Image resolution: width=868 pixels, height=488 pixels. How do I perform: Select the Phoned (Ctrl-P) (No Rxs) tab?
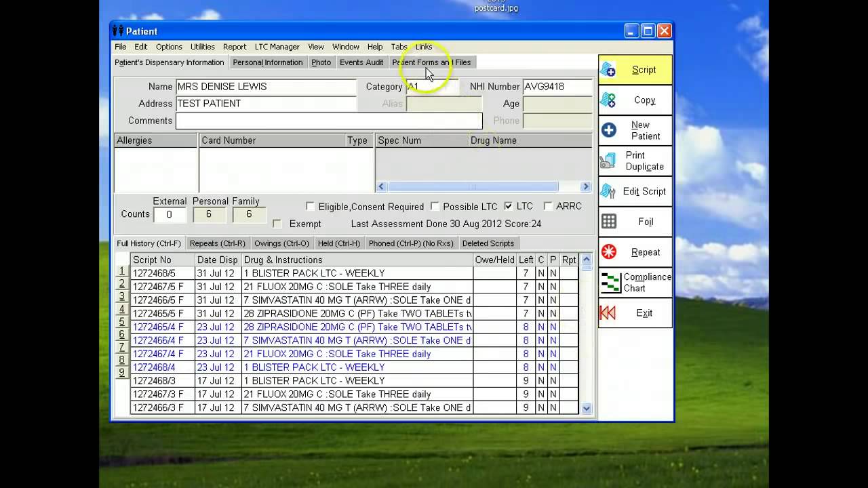(x=411, y=243)
